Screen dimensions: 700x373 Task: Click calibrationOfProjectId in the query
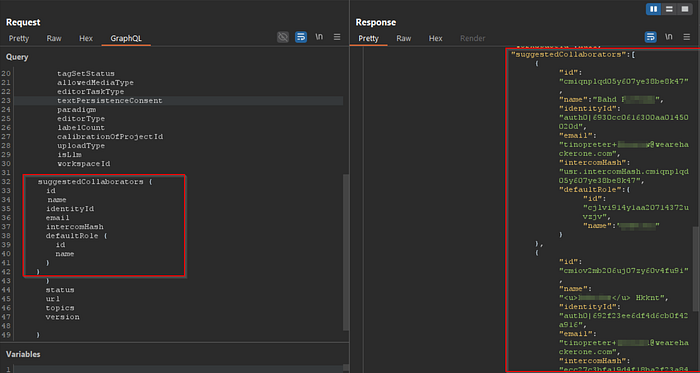pyautogui.click(x=110, y=137)
